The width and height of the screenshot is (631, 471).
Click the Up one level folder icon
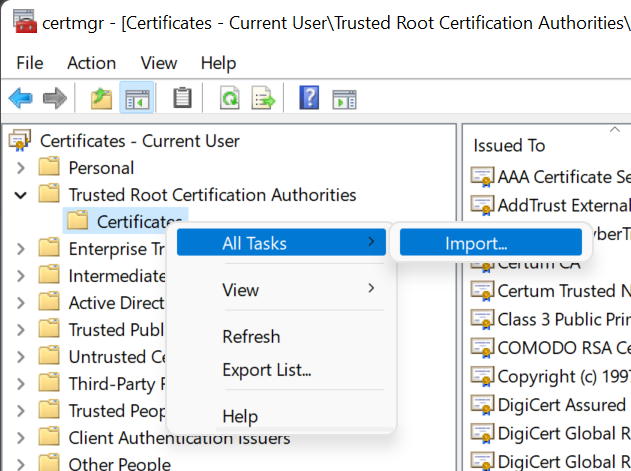(101, 98)
